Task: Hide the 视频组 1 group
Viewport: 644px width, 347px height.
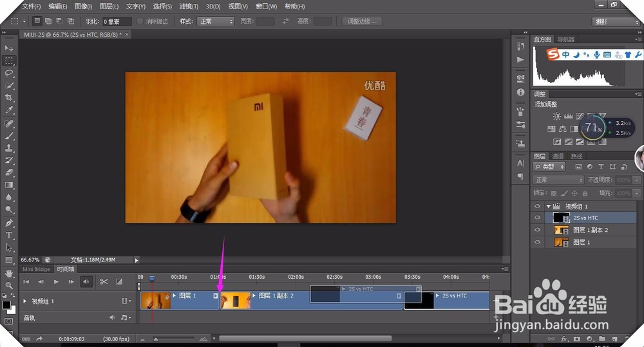Action: [x=537, y=206]
